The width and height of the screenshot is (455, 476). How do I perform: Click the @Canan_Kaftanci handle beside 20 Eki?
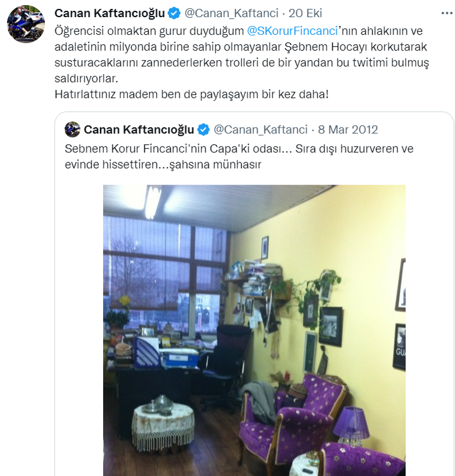pos(232,14)
